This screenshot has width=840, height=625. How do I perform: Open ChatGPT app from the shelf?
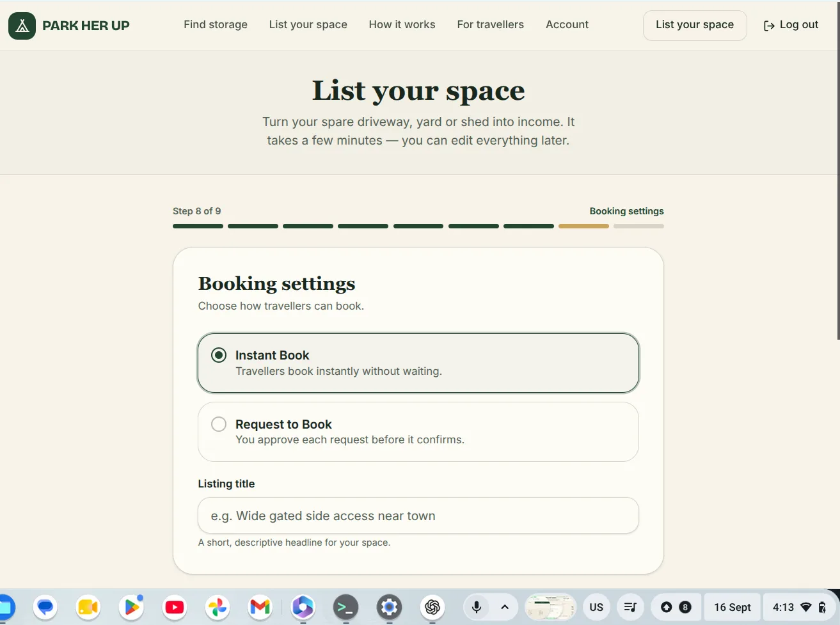click(432, 607)
